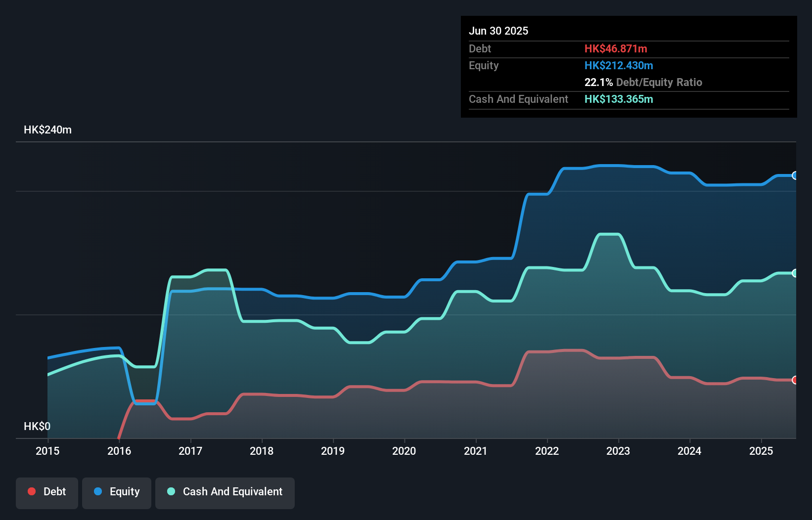
Task: Toggle visibility of the Debt series
Action: (47, 492)
